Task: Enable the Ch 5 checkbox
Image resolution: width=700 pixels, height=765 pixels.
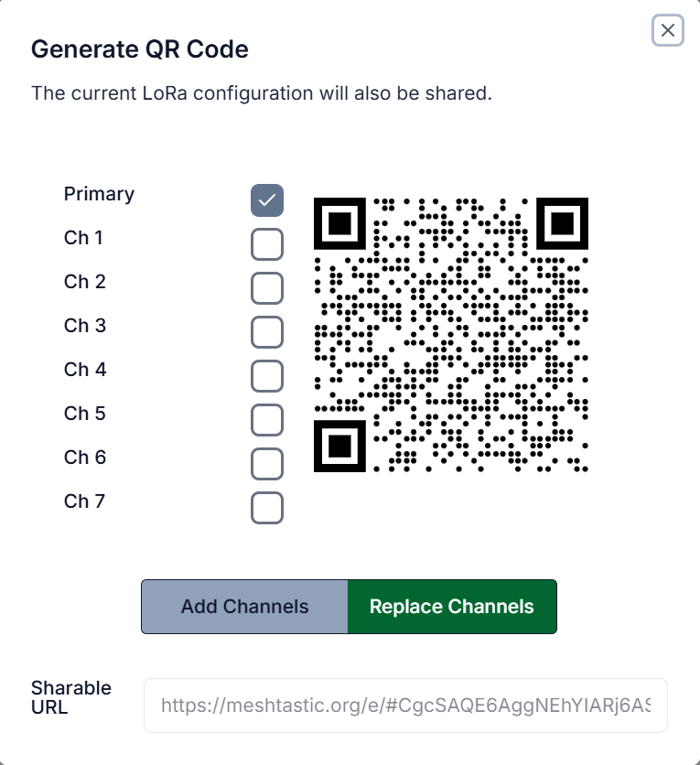Action: [266, 419]
